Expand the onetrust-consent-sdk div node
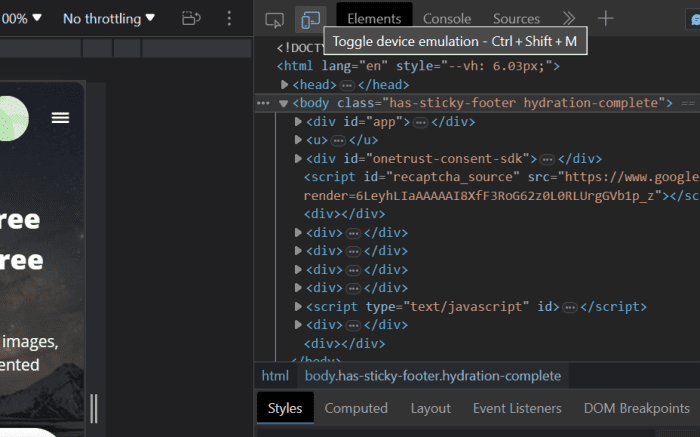The image size is (700, 437). (x=298, y=159)
